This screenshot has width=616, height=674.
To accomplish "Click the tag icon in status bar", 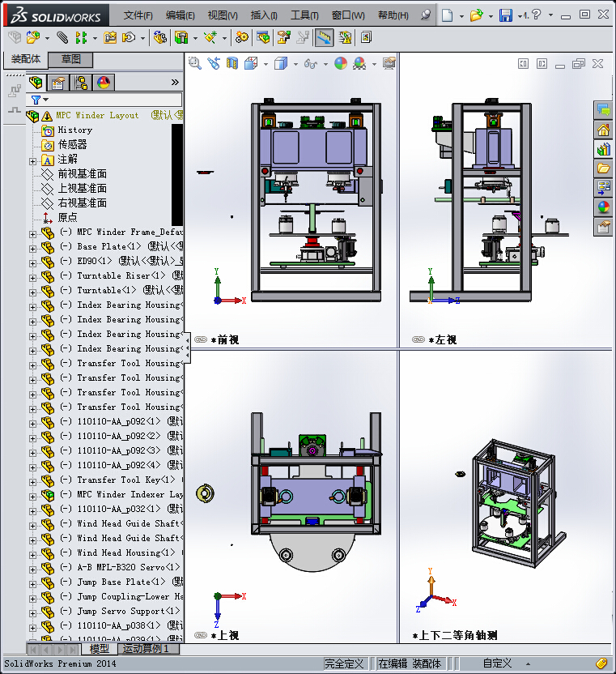I will (x=601, y=663).
